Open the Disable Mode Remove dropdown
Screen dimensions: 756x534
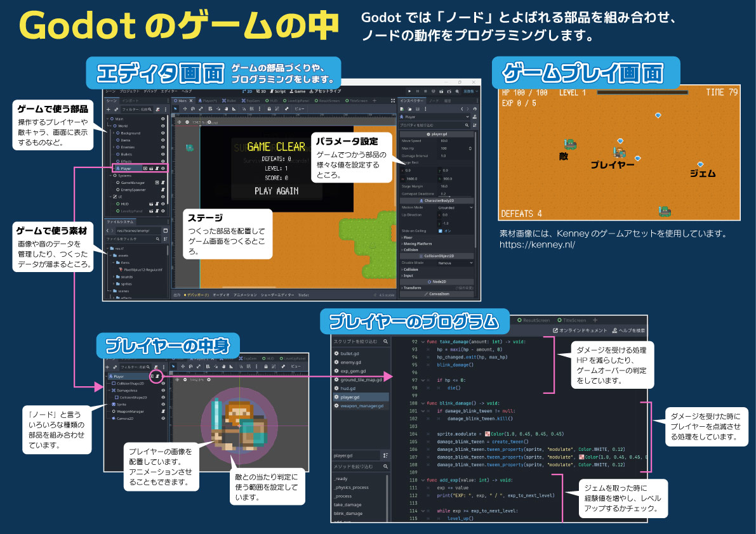(455, 263)
